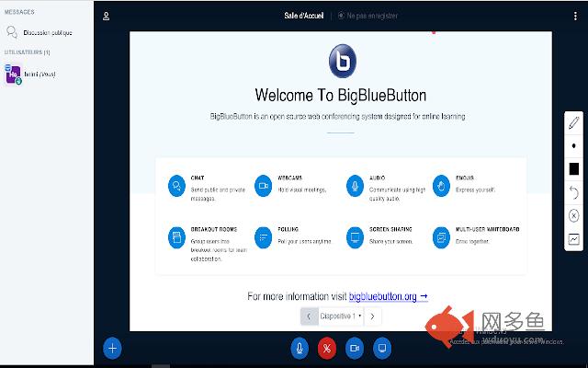Screen dimensions: 588x368
Task: Click the Salle d'Accueil room title
Action: point(304,16)
